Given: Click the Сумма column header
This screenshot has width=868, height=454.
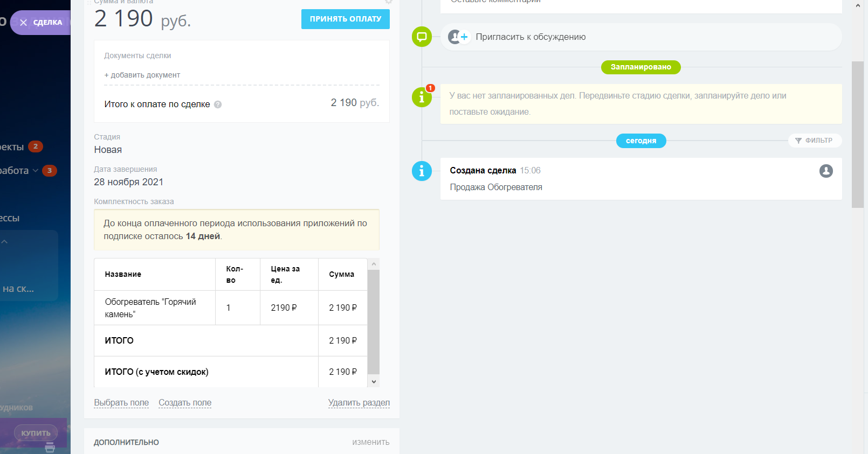Looking at the screenshot, I should coord(343,274).
